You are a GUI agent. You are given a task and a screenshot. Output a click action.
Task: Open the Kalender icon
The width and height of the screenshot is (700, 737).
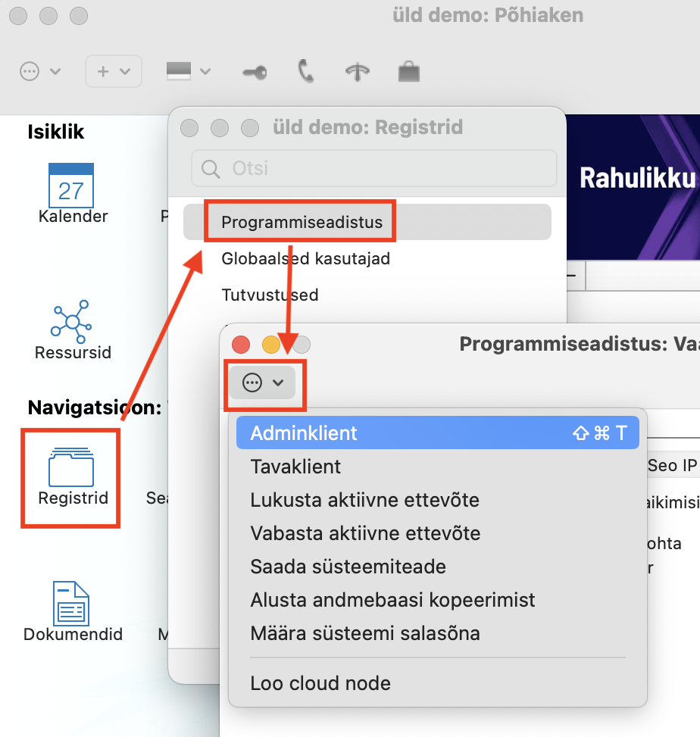pyautogui.click(x=70, y=186)
